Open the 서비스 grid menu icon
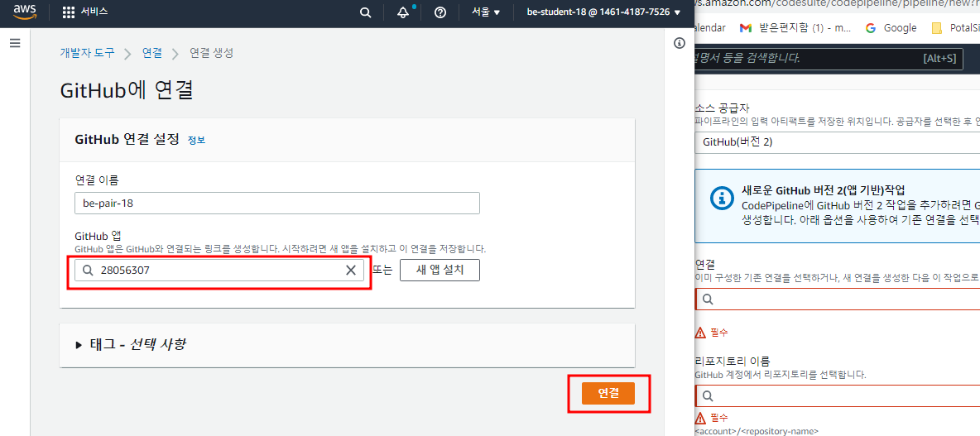The image size is (980, 436). 69,12
